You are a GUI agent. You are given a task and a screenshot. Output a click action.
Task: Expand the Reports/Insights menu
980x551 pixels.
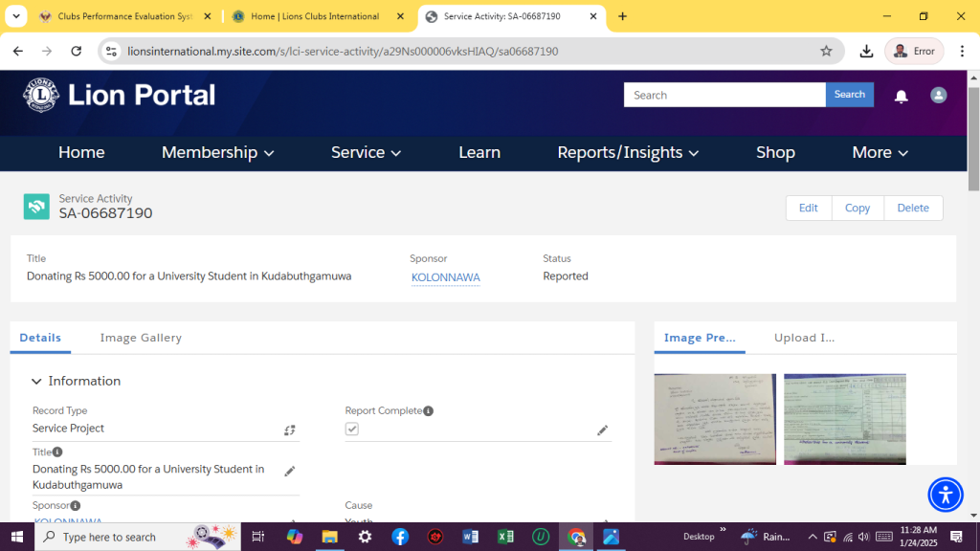628,152
